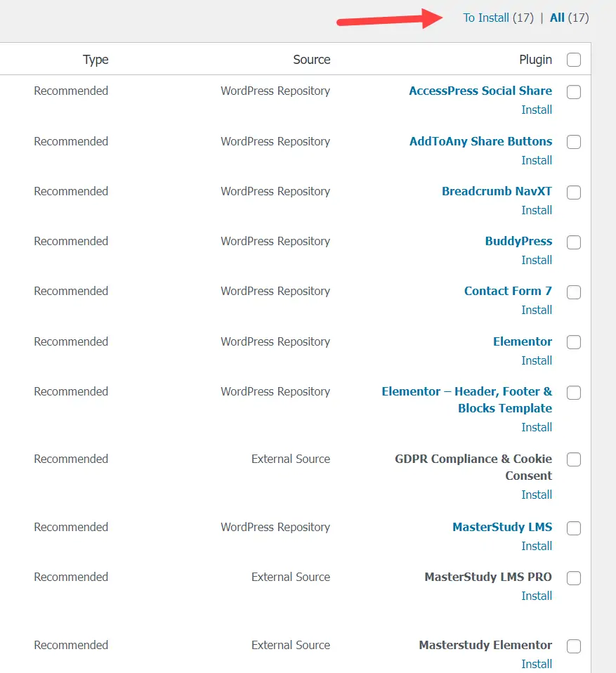The height and width of the screenshot is (673, 616).
Task: Install the BuddyPress plugin
Action: 537,260
